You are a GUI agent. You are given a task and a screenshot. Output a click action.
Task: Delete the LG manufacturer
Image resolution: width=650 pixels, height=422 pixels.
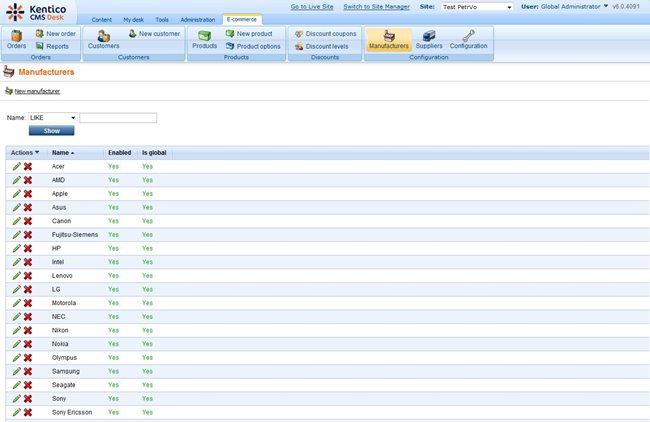tap(28, 289)
